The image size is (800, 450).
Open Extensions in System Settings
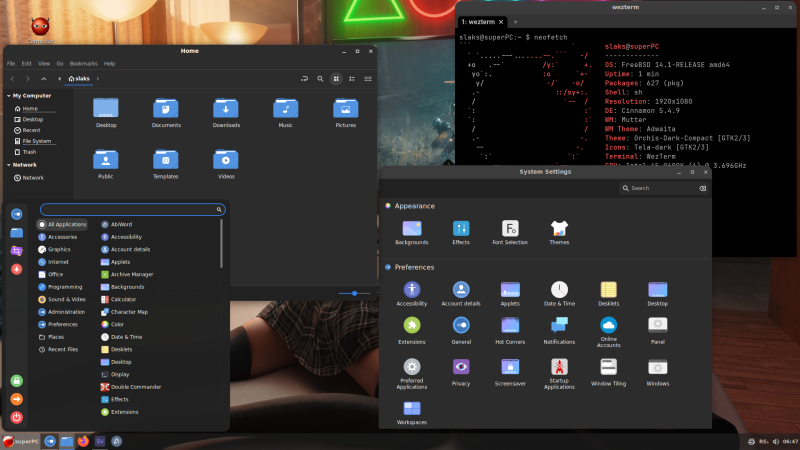tap(412, 331)
